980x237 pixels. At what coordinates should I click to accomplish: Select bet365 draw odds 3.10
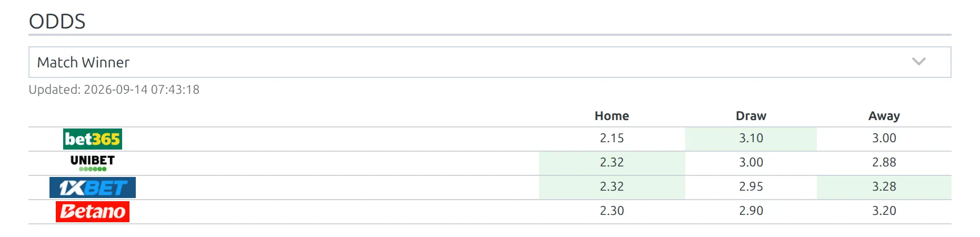(x=751, y=139)
